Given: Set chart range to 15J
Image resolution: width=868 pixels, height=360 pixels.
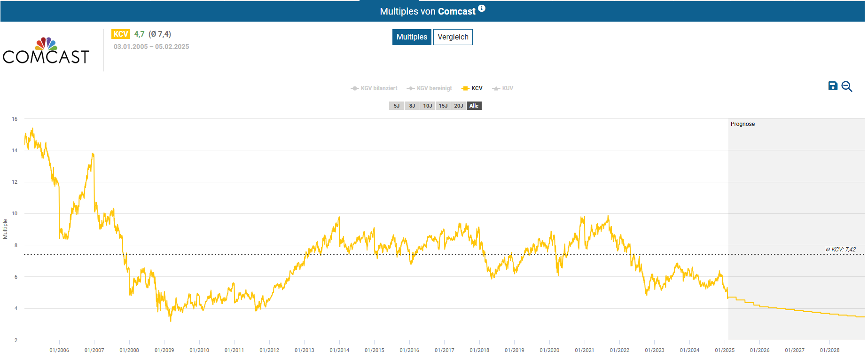Looking at the screenshot, I should point(443,106).
